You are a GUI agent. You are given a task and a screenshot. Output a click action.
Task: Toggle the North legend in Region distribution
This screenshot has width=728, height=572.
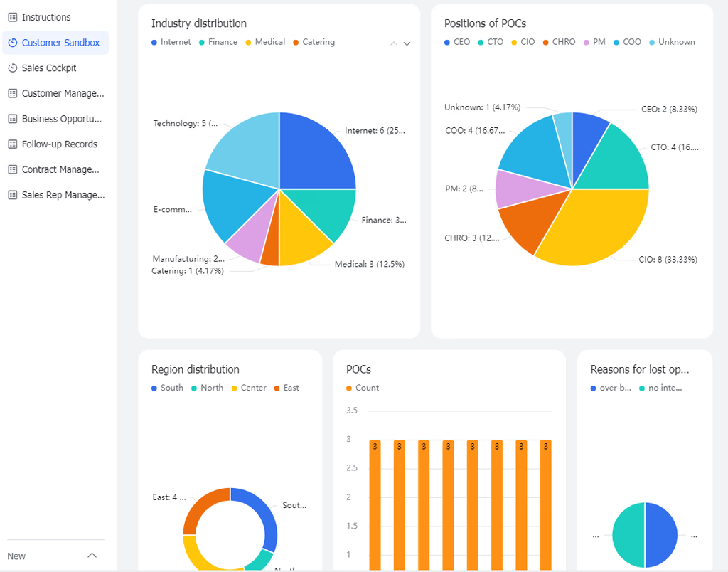pyautogui.click(x=207, y=388)
